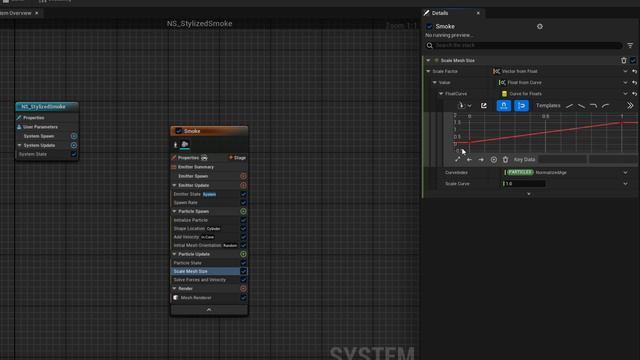This screenshot has width=640, height=360.
Task: Zoom curve to fit with expand icon
Action: click(x=458, y=160)
